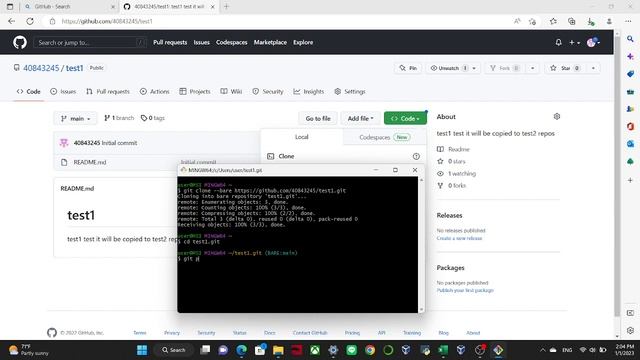Open Microsoft Edge from taskbar

click(242, 350)
